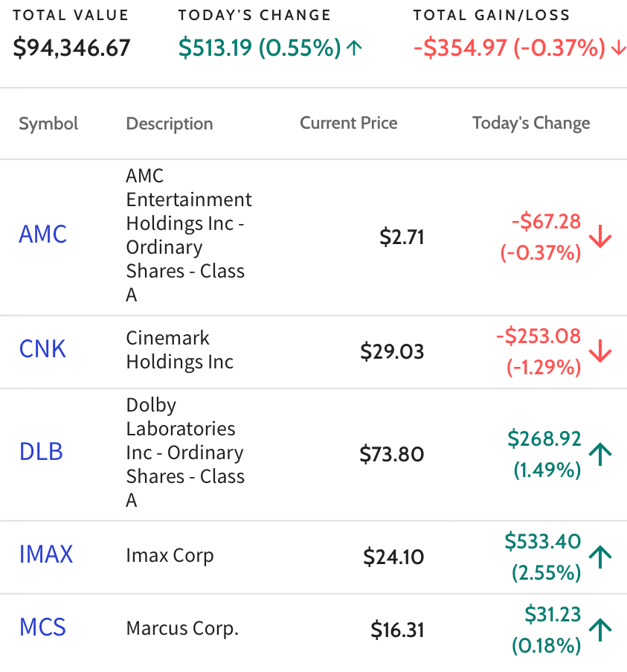627x672 pixels.
Task: Select the Imax Corp description text
Action: pyautogui.click(x=170, y=556)
